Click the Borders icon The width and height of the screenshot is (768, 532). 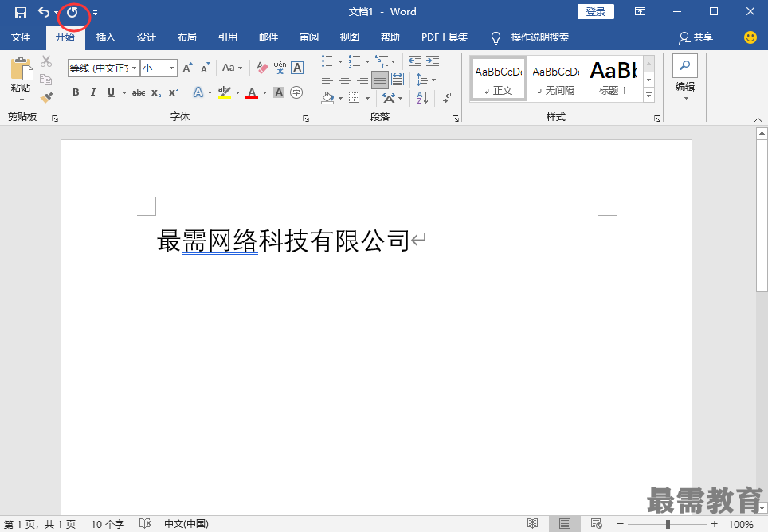354,98
